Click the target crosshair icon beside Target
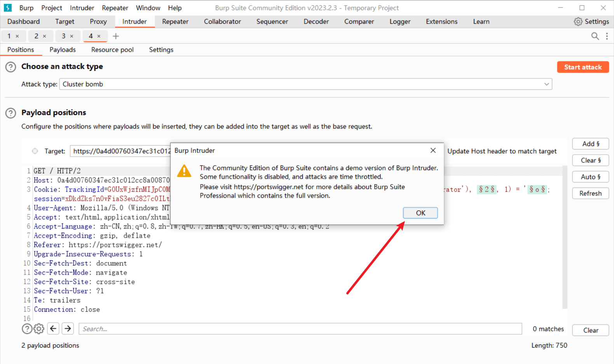614x364 pixels. tap(35, 151)
